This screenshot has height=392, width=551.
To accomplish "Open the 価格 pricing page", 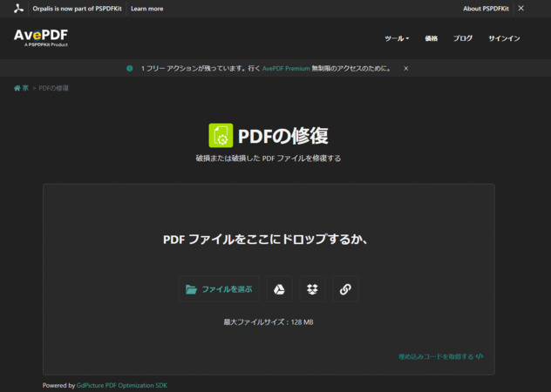I will pyautogui.click(x=432, y=38).
